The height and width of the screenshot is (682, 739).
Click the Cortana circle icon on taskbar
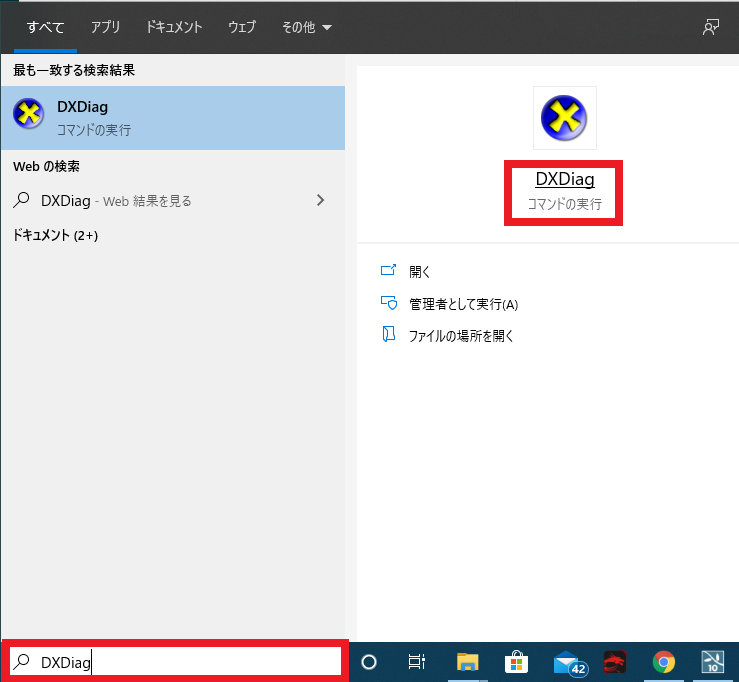point(369,662)
